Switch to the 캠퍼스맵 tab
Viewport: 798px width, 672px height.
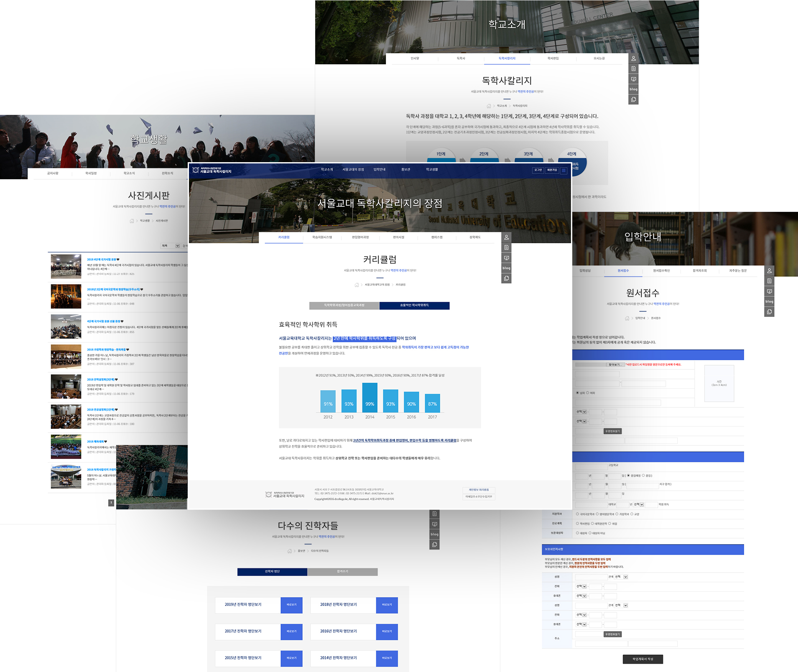[437, 237]
